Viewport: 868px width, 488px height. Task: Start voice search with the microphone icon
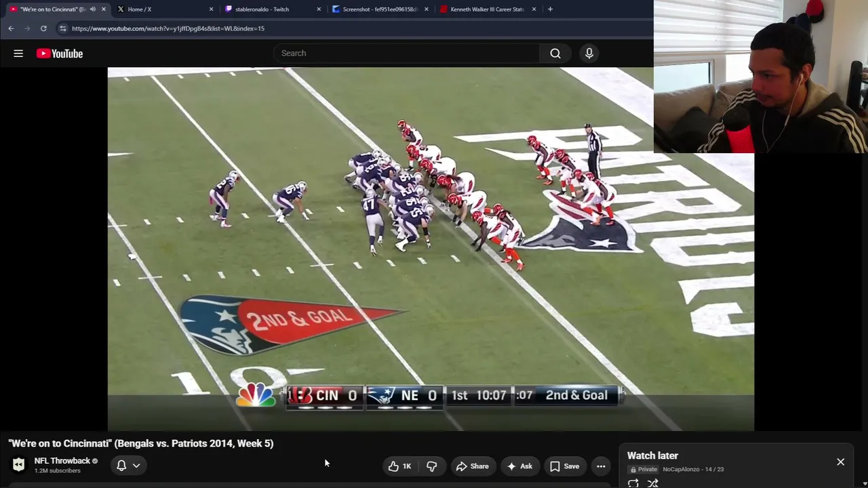[589, 54]
